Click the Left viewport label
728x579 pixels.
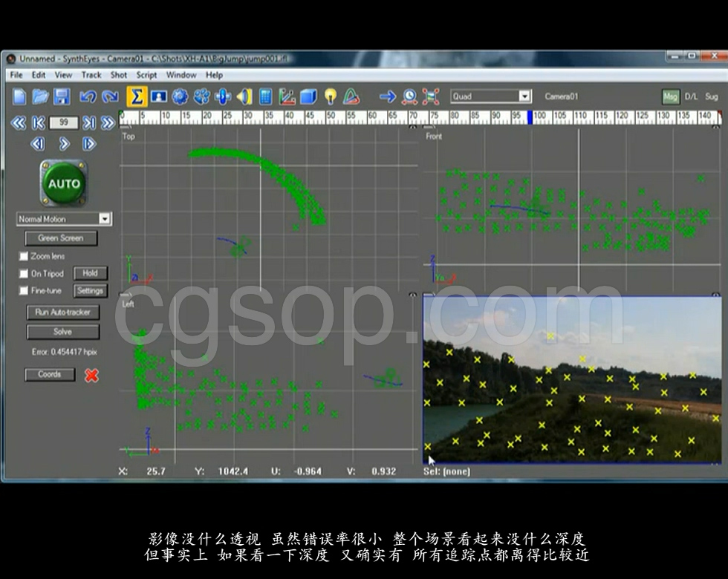pyautogui.click(x=128, y=304)
